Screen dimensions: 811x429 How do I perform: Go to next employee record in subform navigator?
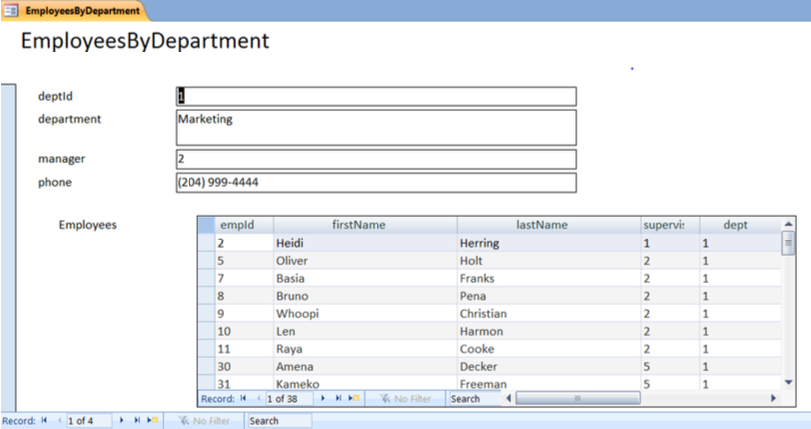point(322,398)
